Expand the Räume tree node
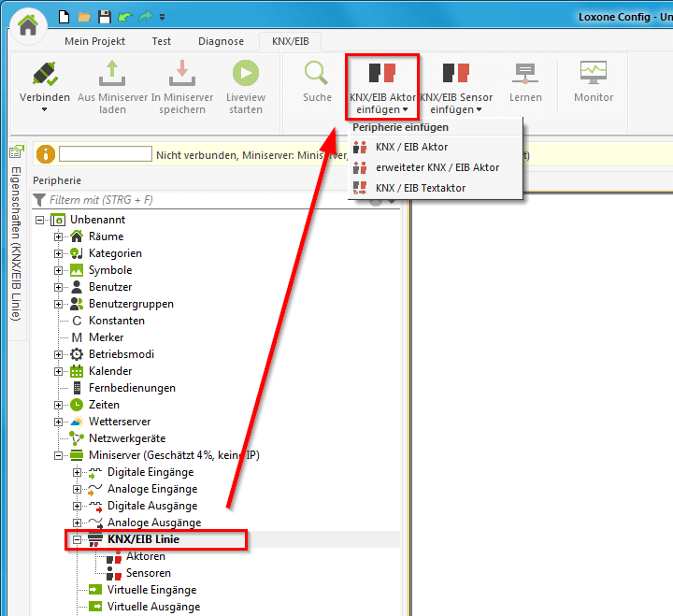Viewport: 673px width, 616px height. point(59,236)
